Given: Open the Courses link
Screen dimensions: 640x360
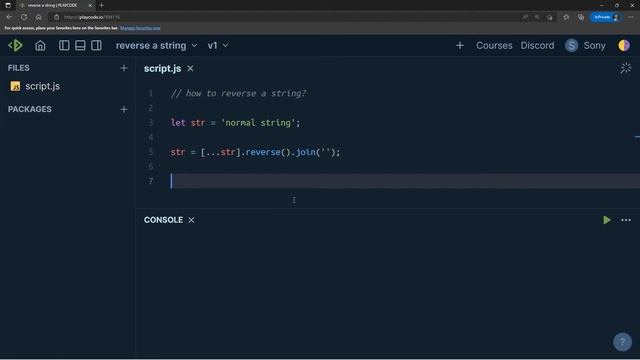Looking at the screenshot, I should [x=494, y=45].
